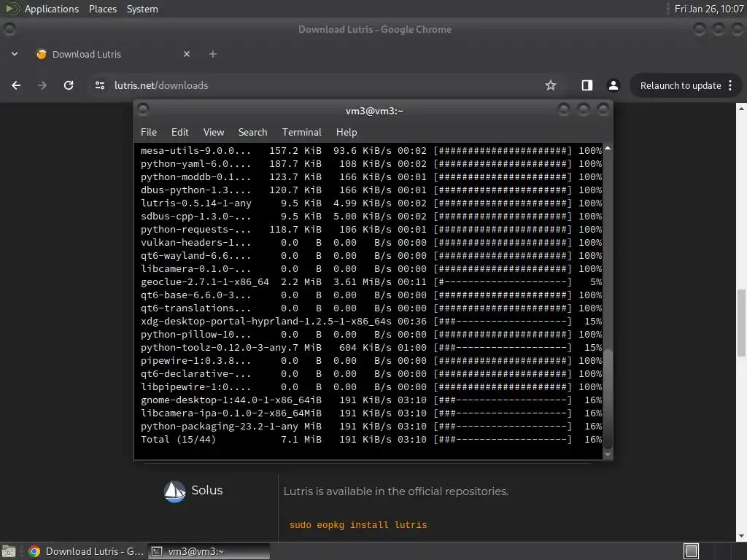Click the Solus logo
Screen dimensions: 747x560
174,491
